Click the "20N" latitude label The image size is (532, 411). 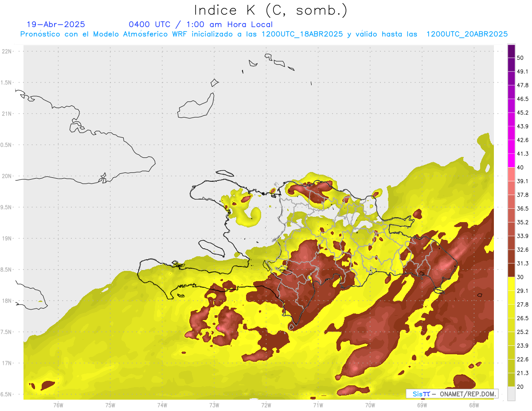[7, 176]
